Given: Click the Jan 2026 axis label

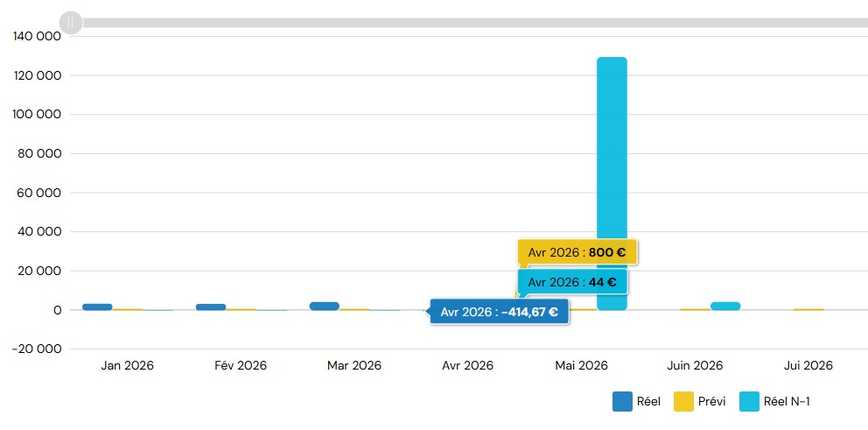Looking at the screenshot, I should (128, 366).
